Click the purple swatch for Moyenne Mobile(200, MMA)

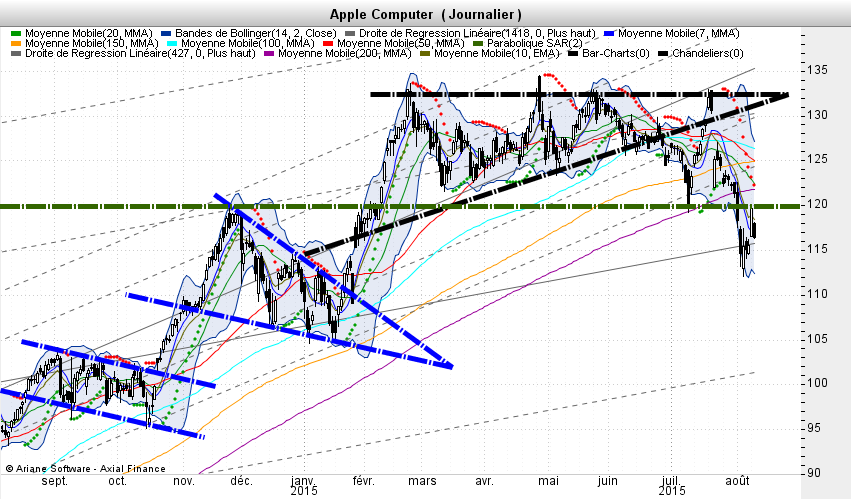click(269, 54)
